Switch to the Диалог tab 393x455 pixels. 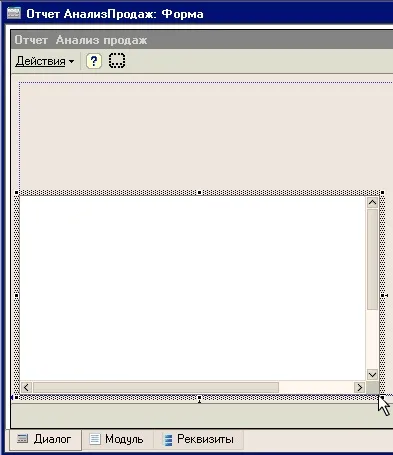pos(45,439)
